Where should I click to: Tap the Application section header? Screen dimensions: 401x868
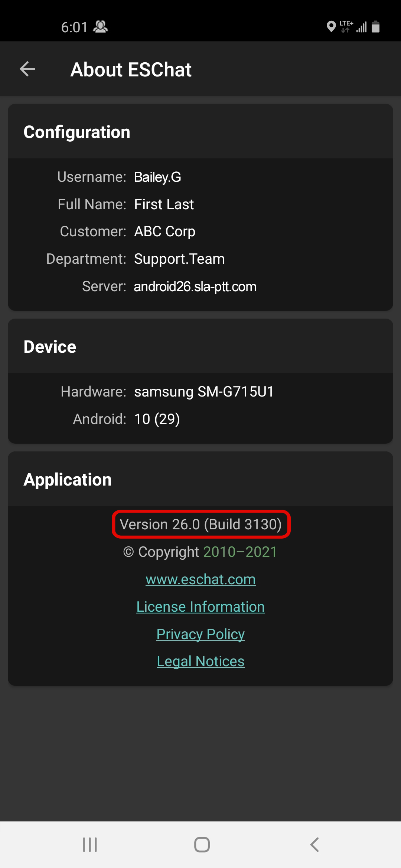[x=68, y=480]
